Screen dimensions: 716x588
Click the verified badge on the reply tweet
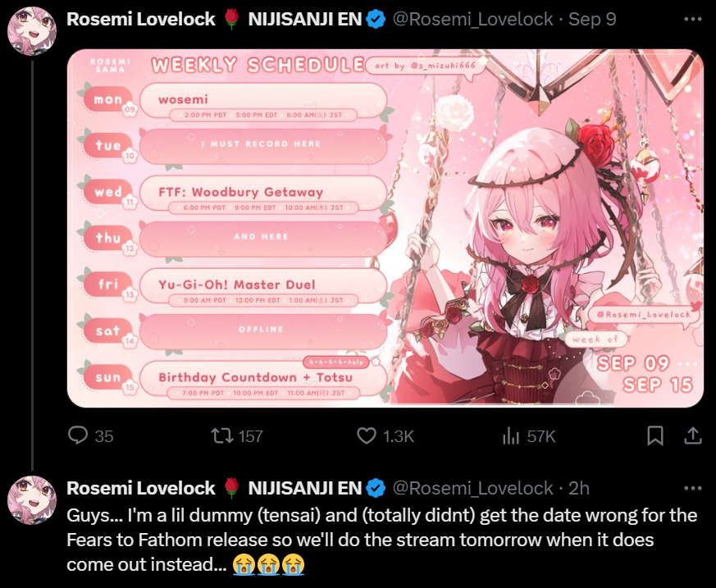click(376, 489)
